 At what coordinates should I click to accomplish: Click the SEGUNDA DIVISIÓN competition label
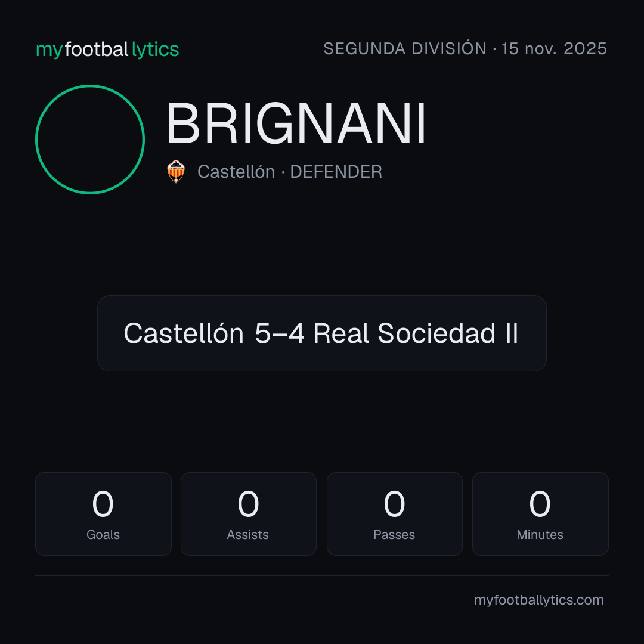(x=405, y=49)
